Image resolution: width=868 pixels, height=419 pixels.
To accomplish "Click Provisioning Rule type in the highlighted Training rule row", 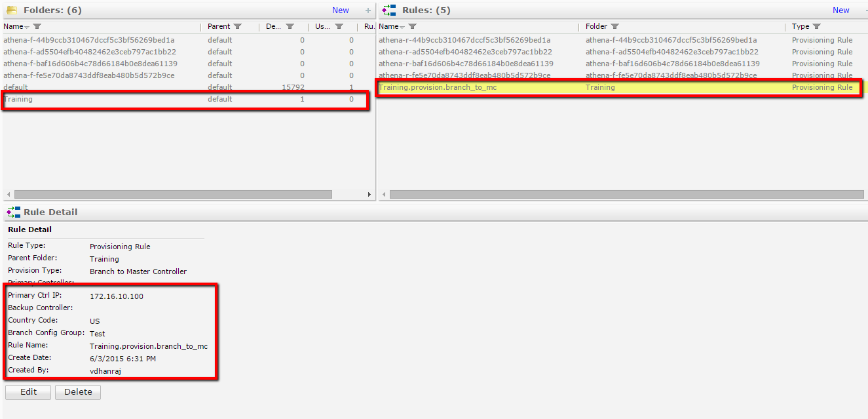I will 822,87.
